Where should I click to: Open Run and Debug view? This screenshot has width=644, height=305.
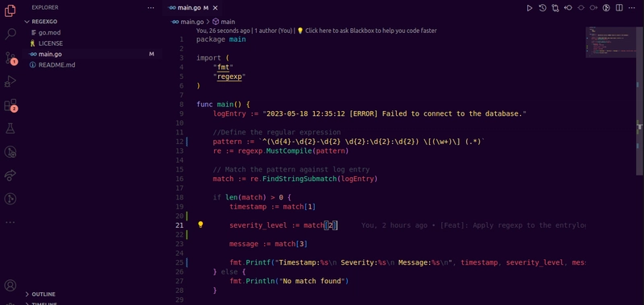pos(10,82)
